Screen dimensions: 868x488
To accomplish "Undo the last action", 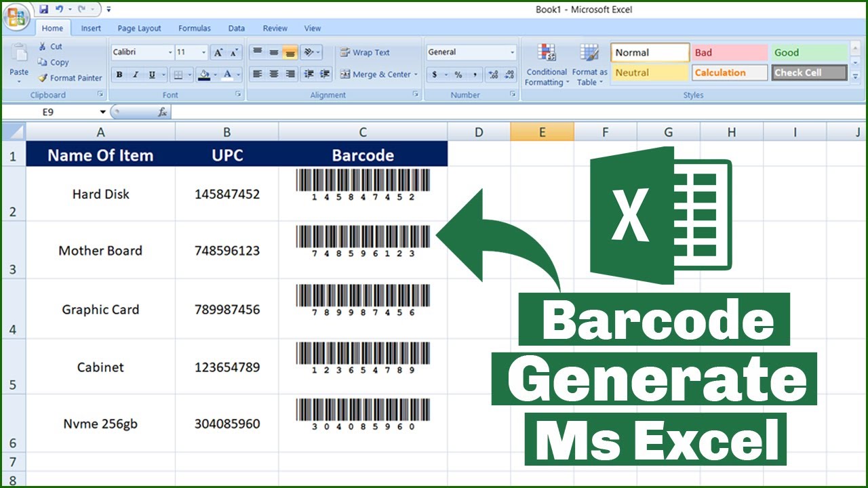I will tap(59, 9).
